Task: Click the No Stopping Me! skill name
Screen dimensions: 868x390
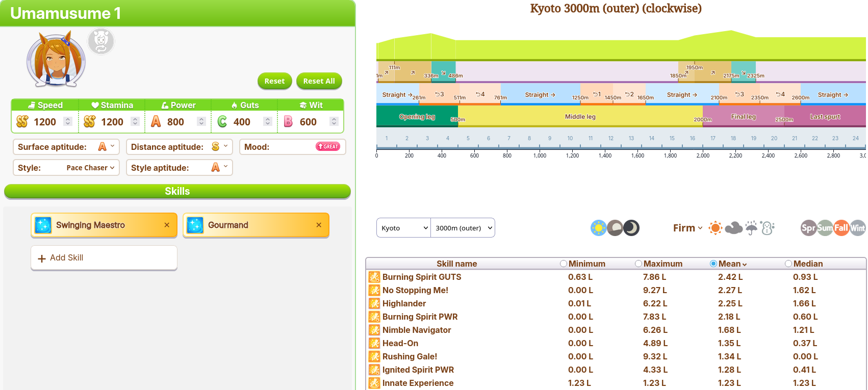Action: 416,290
